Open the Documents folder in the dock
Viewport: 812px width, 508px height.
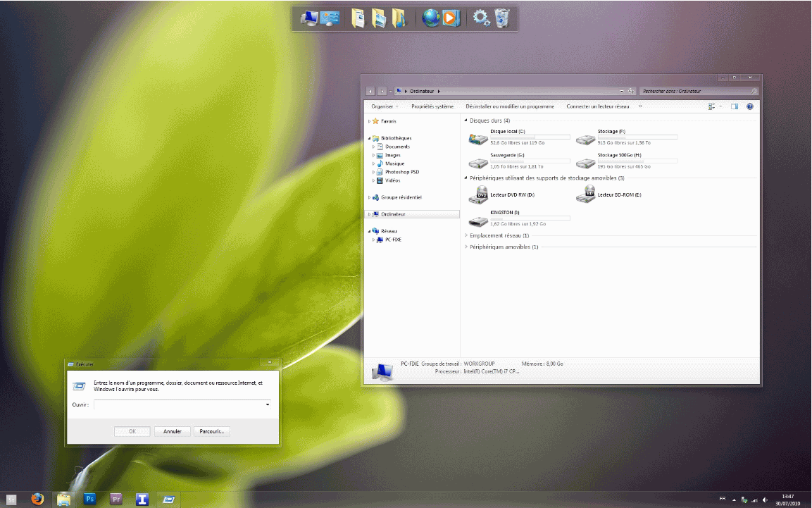point(358,18)
